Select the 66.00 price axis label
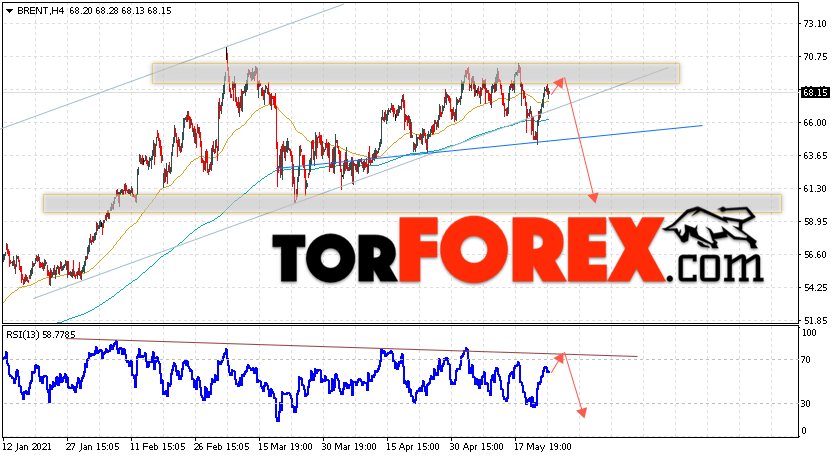 pyautogui.click(x=815, y=122)
